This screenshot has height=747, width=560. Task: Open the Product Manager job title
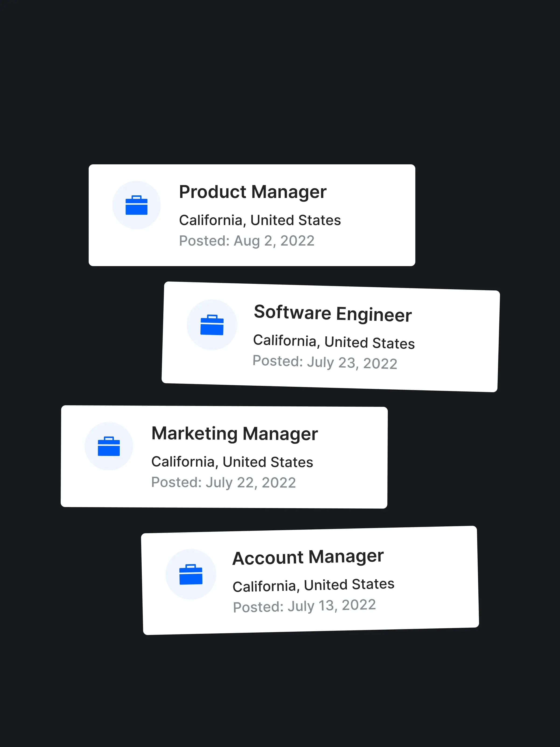[252, 192]
